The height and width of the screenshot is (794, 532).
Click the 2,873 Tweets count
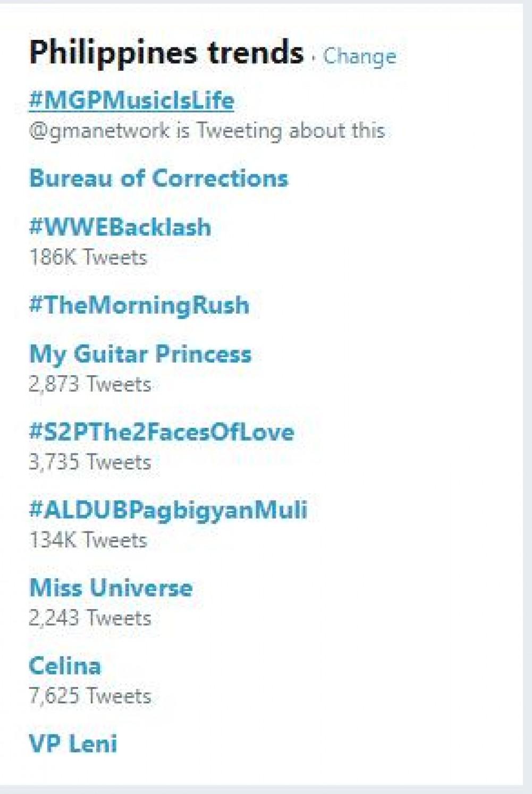pos(90,384)
